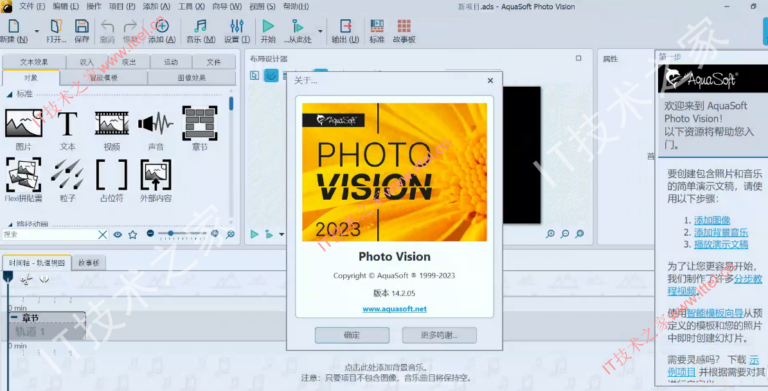The width and height of the screenshot is (768, 391).
Task: Switch to 标准 view layout icon
Action: point(377,26)
